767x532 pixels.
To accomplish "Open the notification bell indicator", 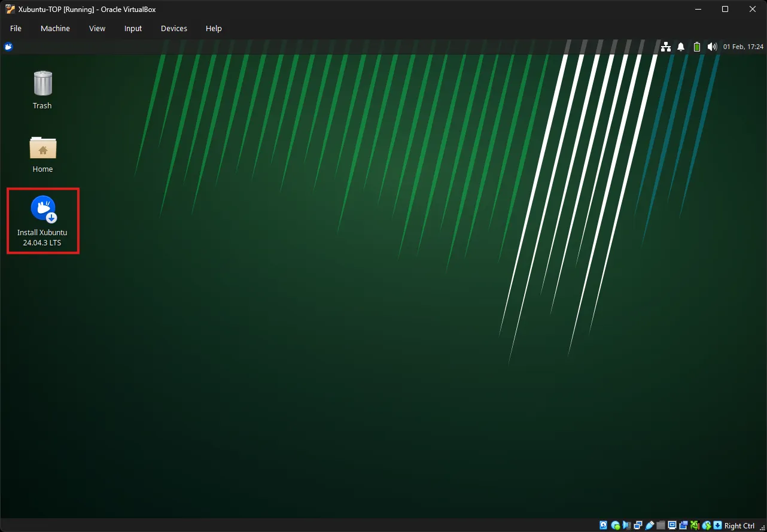I will point(681,46).
